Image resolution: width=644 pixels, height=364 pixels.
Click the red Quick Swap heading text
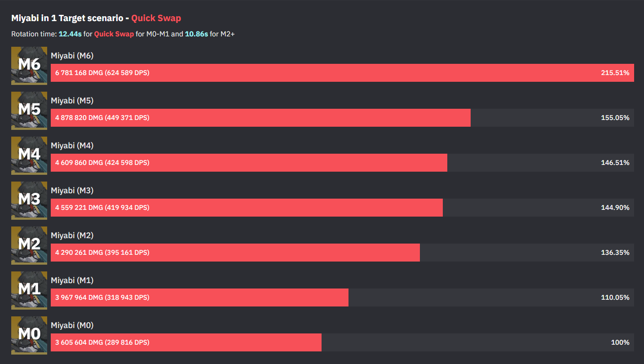coord(156,18)
